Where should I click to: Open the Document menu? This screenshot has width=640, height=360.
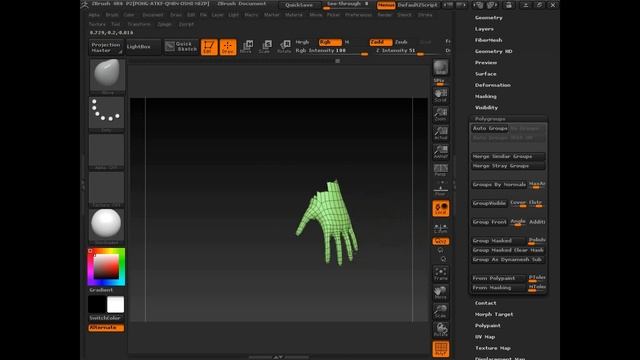tap(153, 15)
